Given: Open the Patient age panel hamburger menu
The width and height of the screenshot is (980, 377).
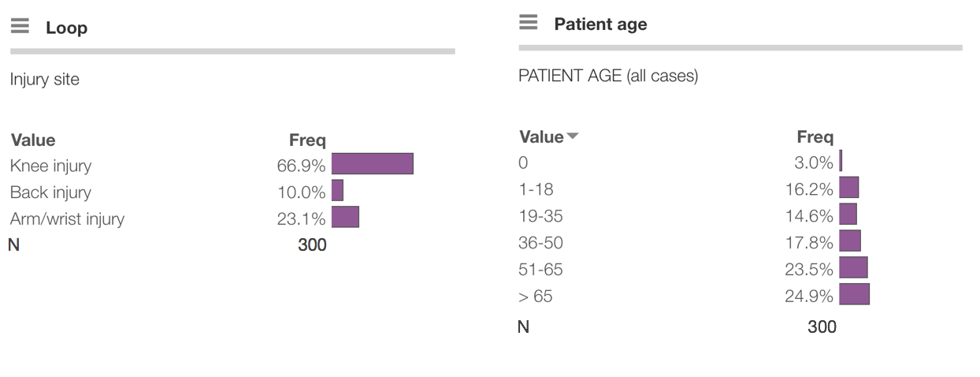Looking at the screenshot, I should [529, 23].
